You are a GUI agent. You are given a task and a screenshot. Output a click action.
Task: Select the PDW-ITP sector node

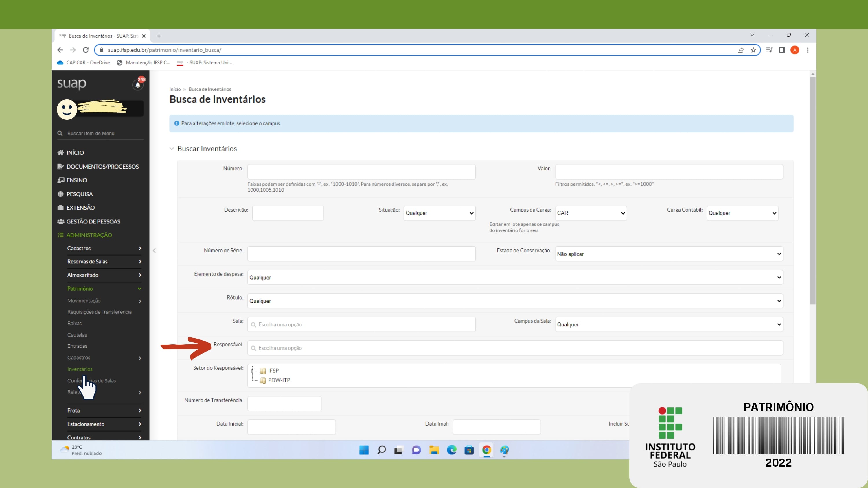(279, 380)
